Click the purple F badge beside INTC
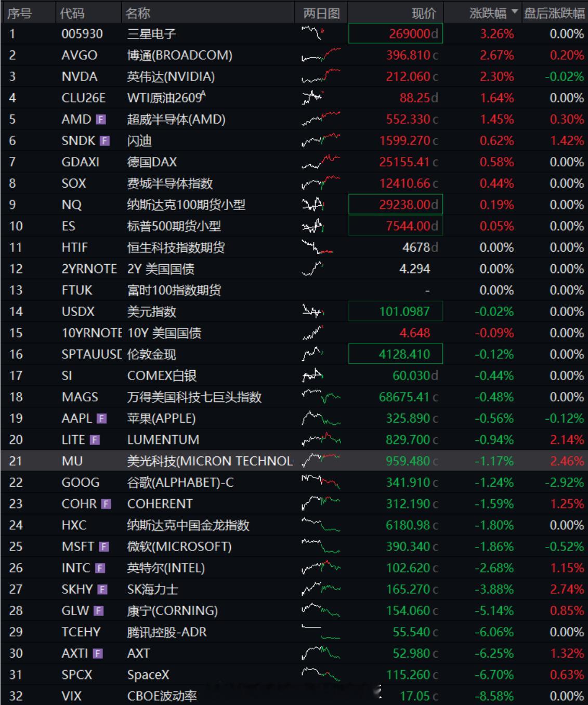The height and width of the screenshot is (705, 588). 100,568
